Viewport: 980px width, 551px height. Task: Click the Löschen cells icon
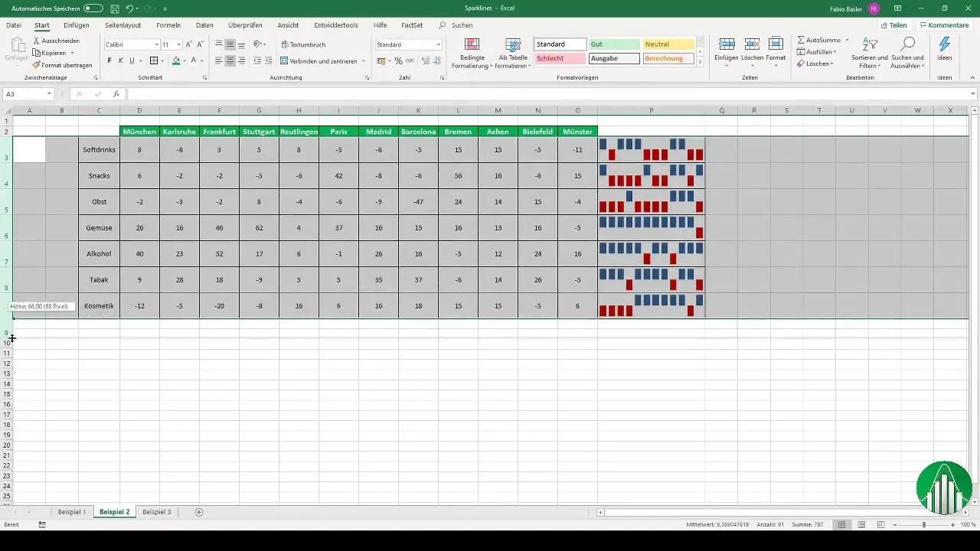pos(753,44)
